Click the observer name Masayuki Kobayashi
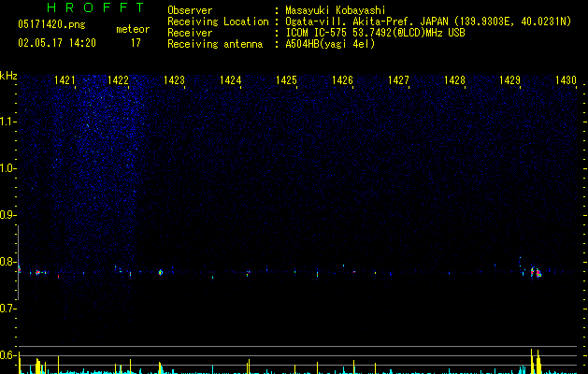 pos(336,10)
